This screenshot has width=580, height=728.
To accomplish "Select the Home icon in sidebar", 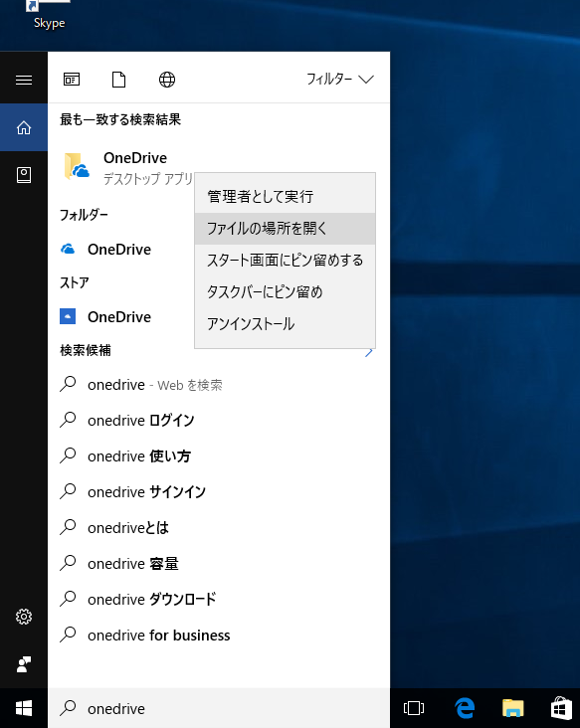I will point(24,127).
